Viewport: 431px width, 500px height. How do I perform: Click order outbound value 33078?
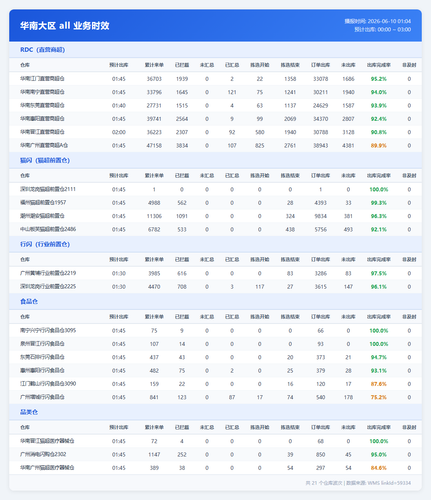click(x=321, y=79)
